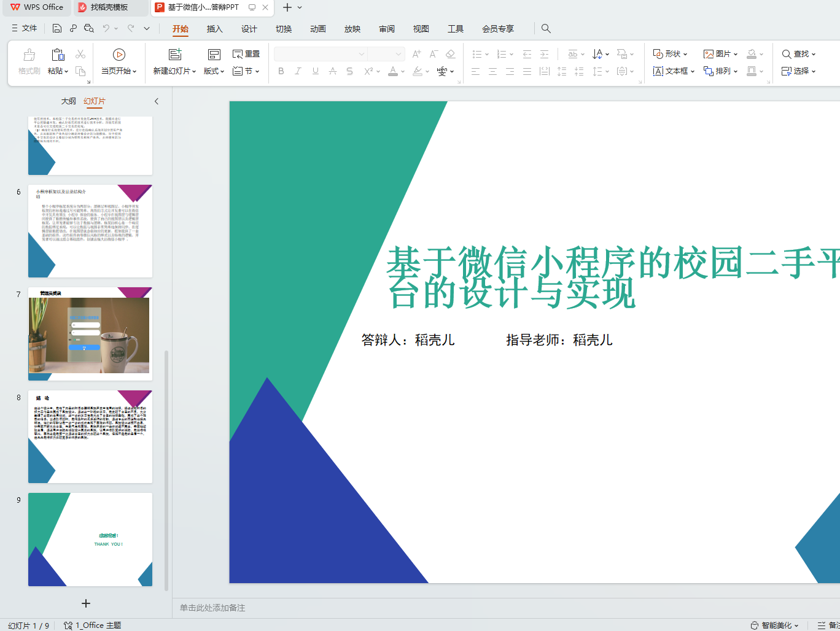Click the cut scissors icon

tap(80, 54)
